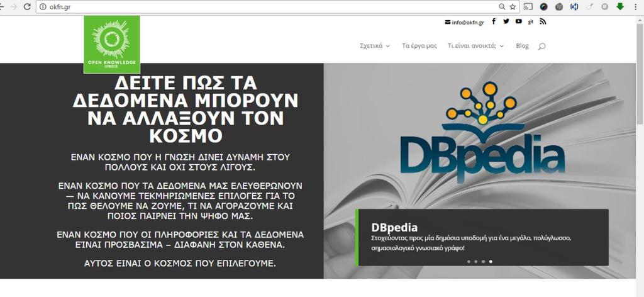
Task: Open the Facebook page icon
Action: coord(494,21)
